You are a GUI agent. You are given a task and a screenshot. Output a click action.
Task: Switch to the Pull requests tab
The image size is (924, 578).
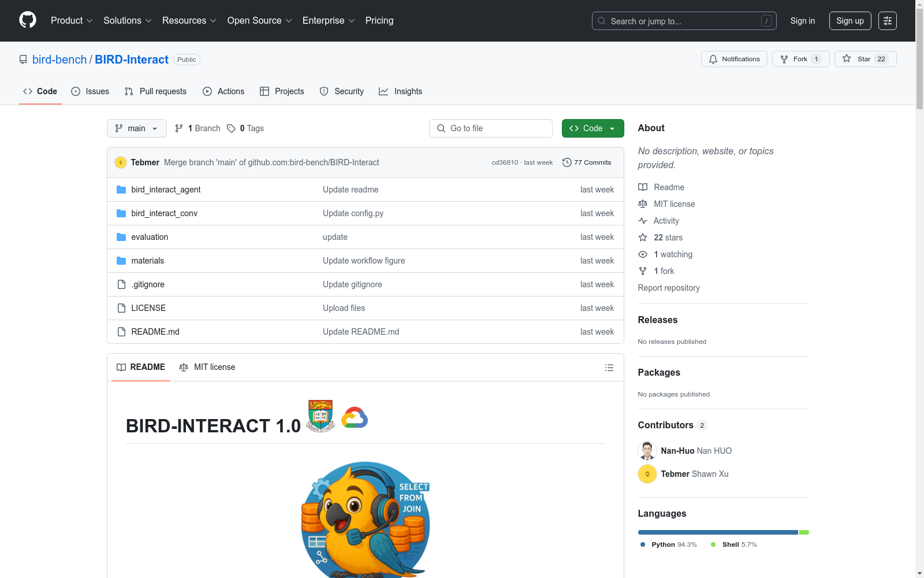[x=155, y=91]
